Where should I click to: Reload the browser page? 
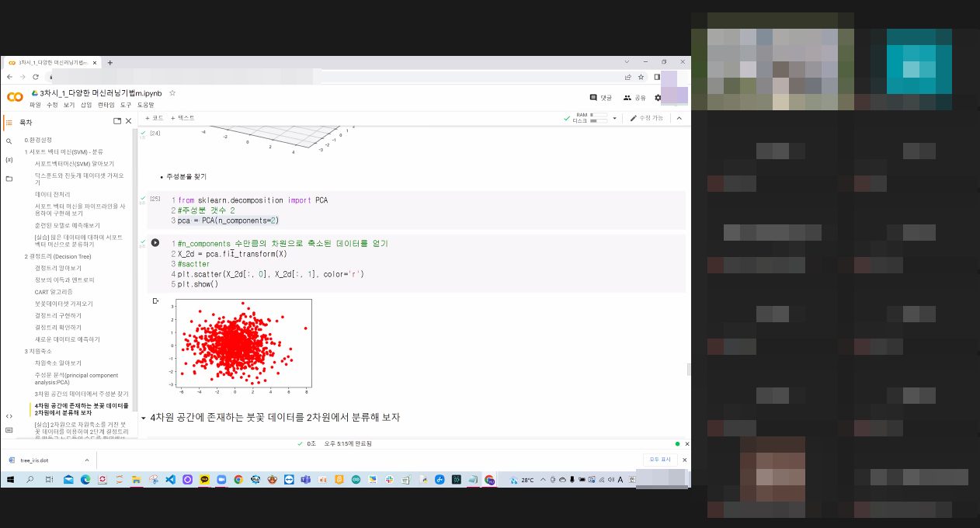35,77
